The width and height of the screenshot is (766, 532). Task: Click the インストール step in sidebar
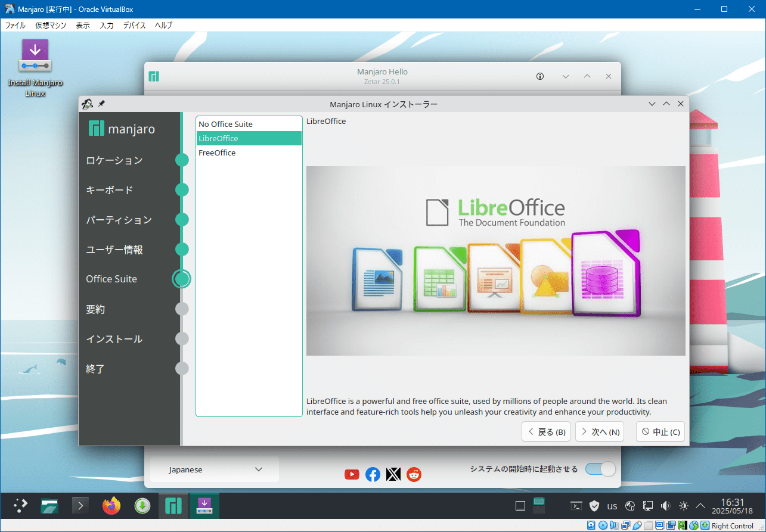(x=114, y=339)
